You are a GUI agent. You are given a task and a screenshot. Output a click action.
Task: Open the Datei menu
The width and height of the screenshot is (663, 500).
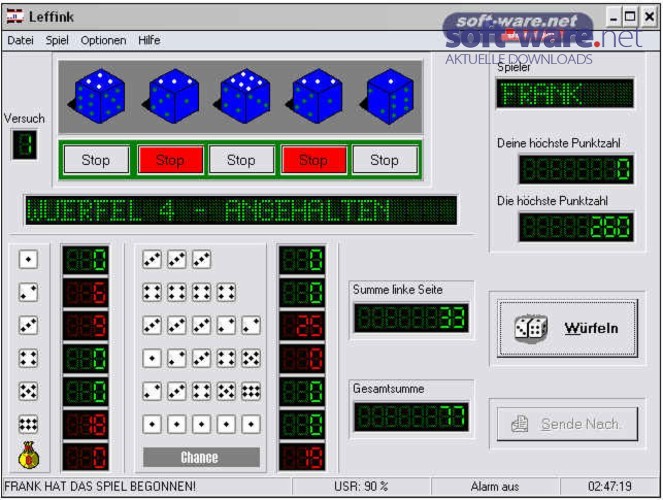[x=20, y=41]
